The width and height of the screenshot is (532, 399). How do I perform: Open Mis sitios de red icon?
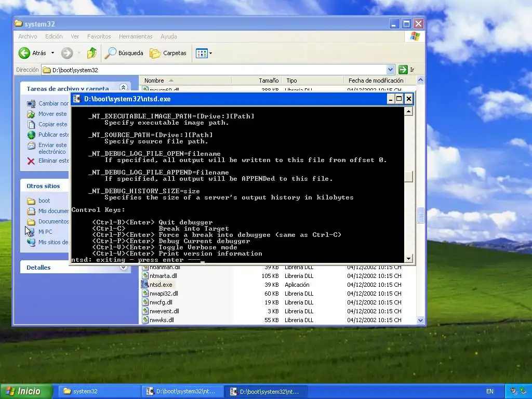[x=31, y=242]
